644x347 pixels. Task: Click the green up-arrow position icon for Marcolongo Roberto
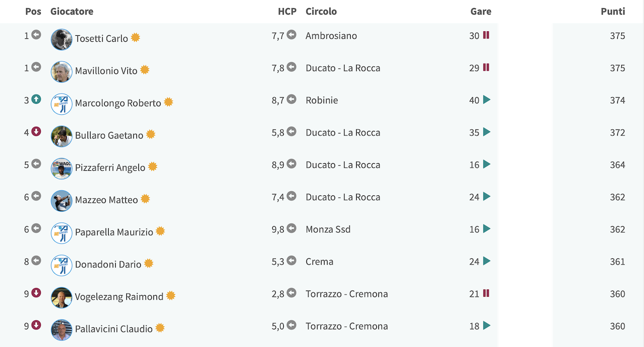pyautogui.click(x=36, y=99)
